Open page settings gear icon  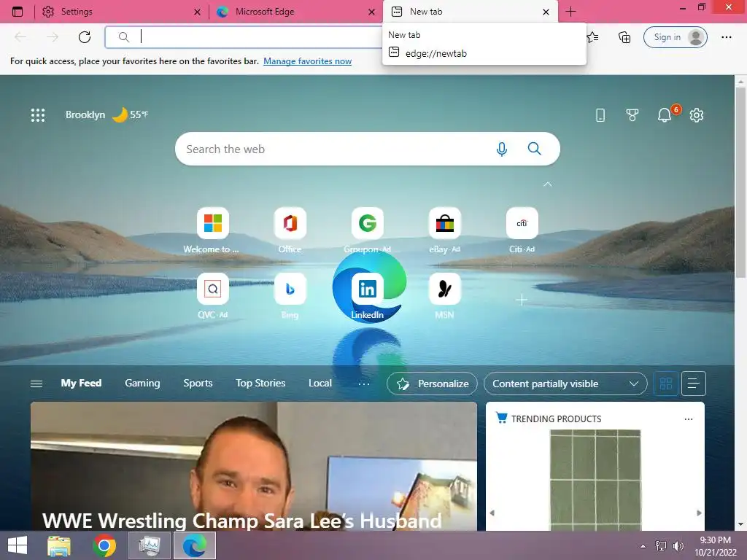[x=697, y=114]
